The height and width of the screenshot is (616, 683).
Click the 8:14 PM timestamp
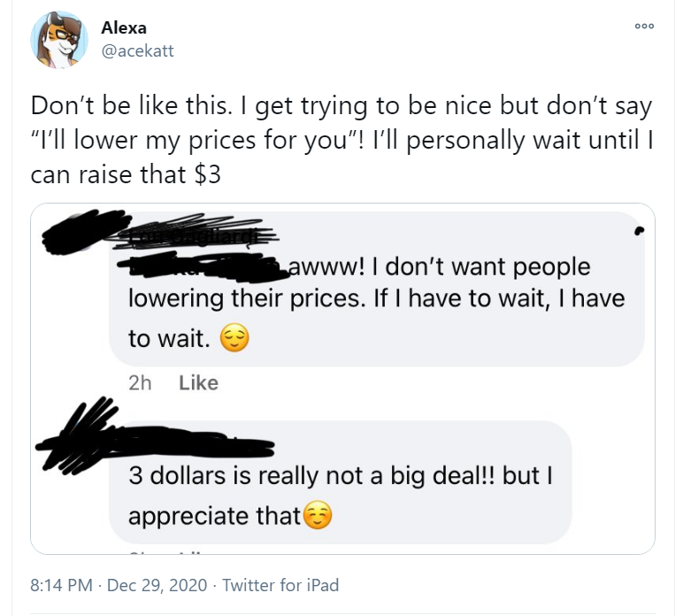[61, 585]
